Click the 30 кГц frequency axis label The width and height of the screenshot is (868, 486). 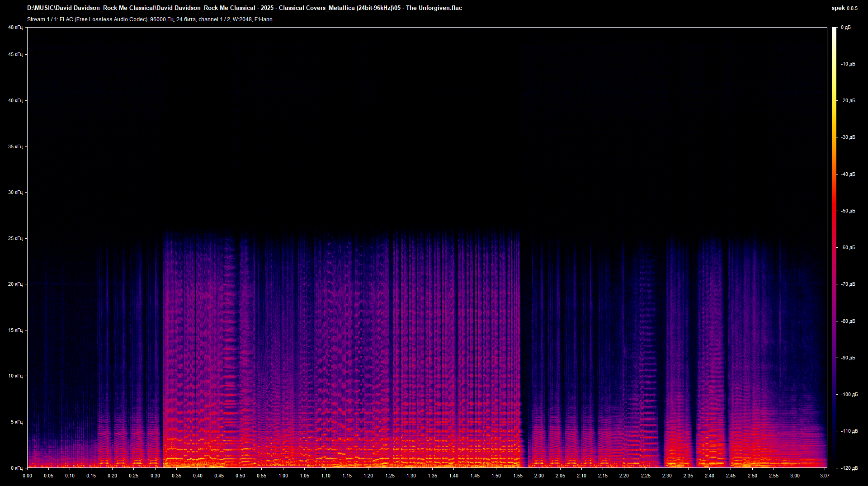[15, 193]
